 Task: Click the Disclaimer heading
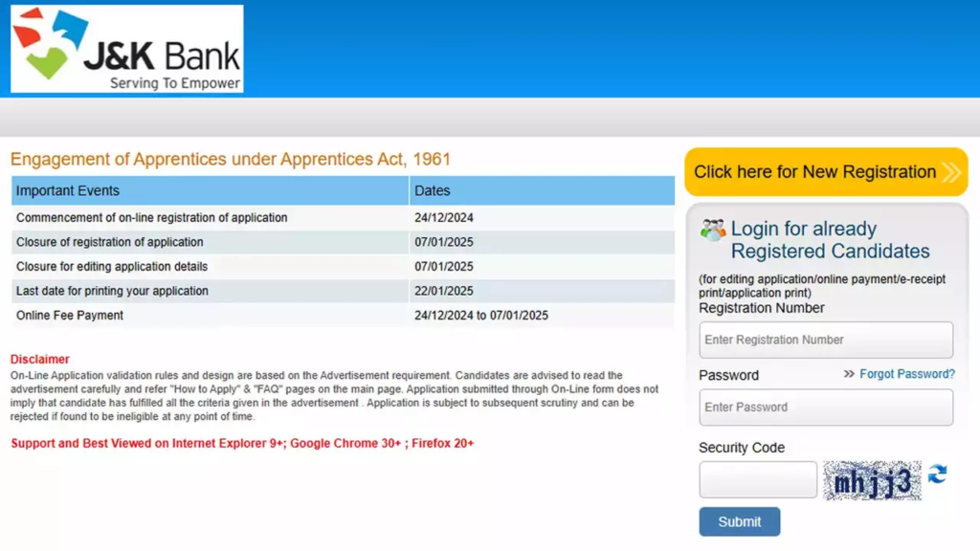coord(39,360)
